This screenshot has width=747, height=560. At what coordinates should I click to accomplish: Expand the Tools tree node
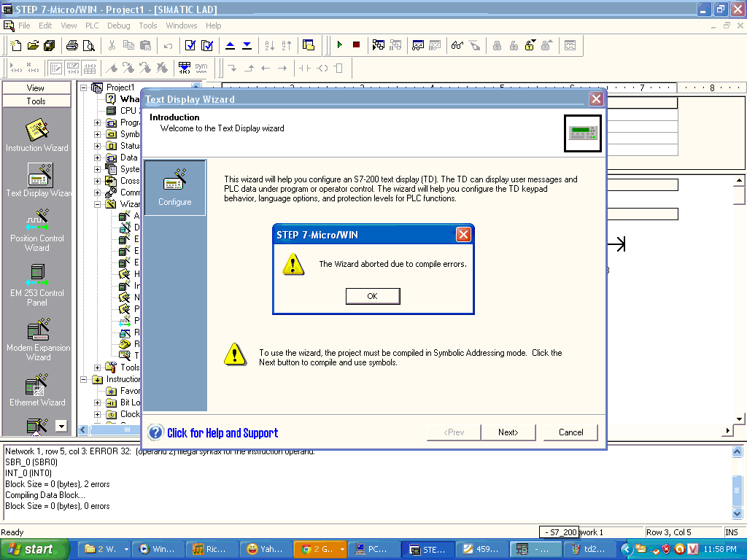click(x=97, y=367)
